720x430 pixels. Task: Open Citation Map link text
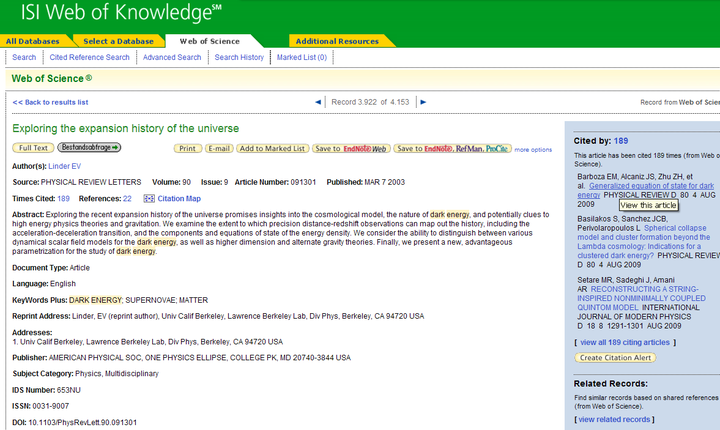click(179, 198)
